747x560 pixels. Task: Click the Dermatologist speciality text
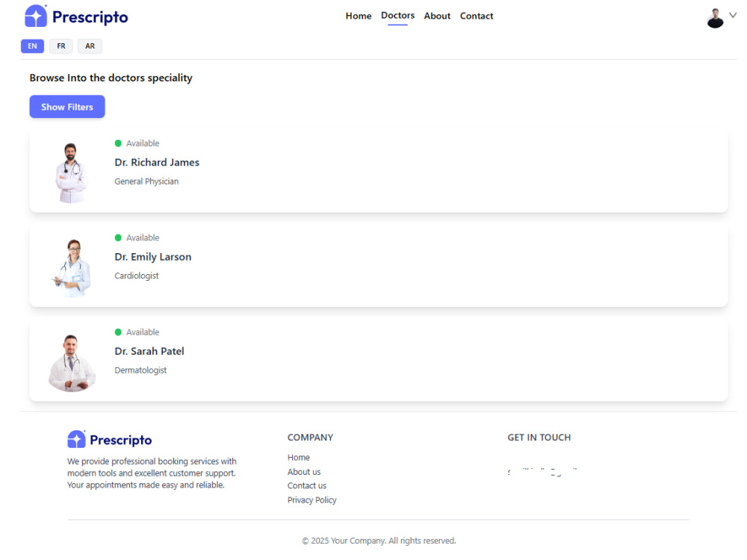point(140,370)
